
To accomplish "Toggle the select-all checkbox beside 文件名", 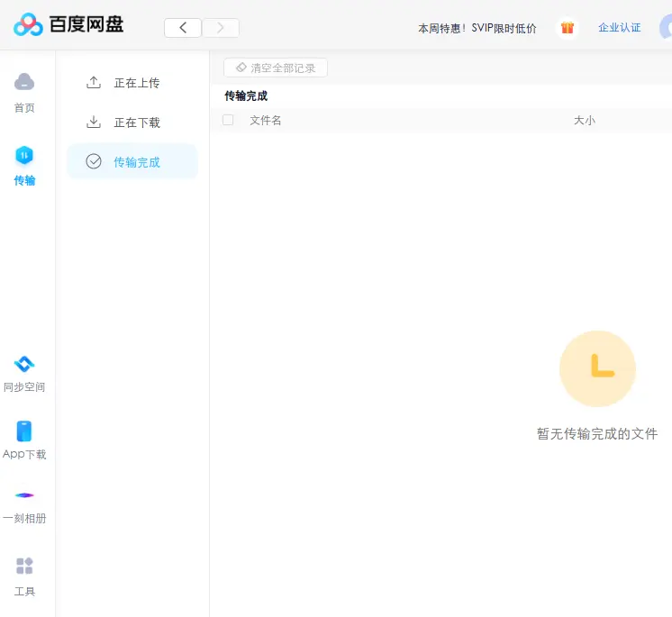I will pos(228,120).
